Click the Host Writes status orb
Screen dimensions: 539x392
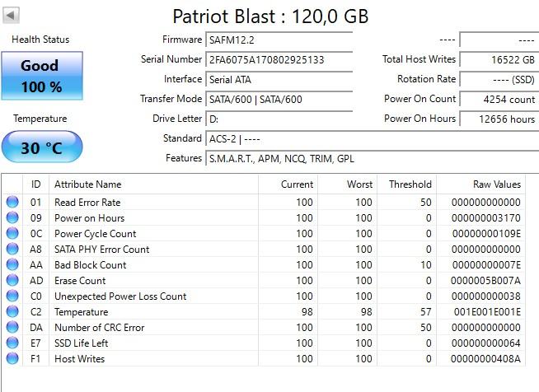[12, 359]
